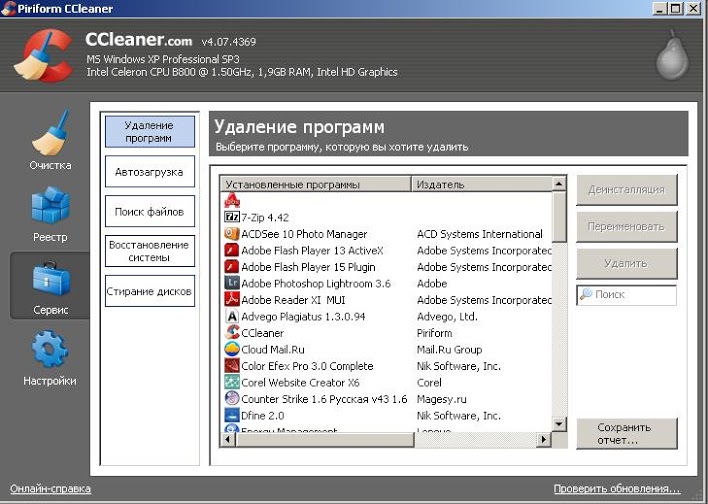Screen dimensions: 708x504
Task: Click the Magesy.ru publisher cell
Action: [442, 399]
